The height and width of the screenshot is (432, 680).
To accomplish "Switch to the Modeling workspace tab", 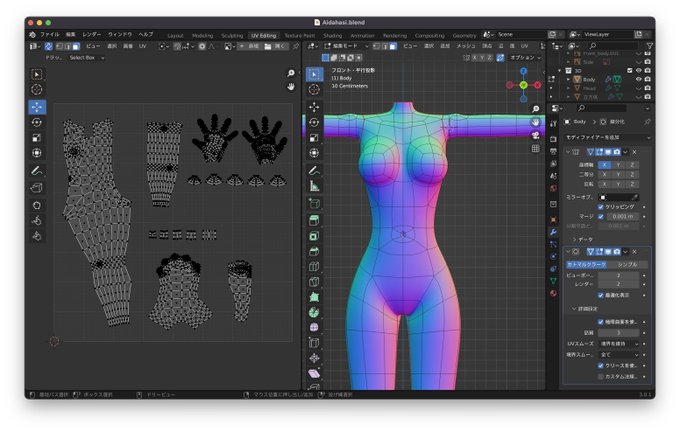I will (x=202, y=36).
